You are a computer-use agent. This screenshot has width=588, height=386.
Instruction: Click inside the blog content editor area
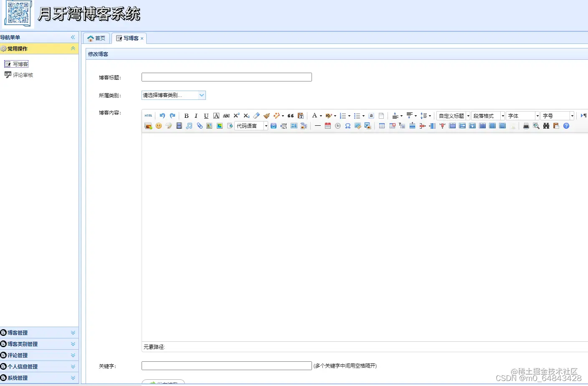click(365, 237)
